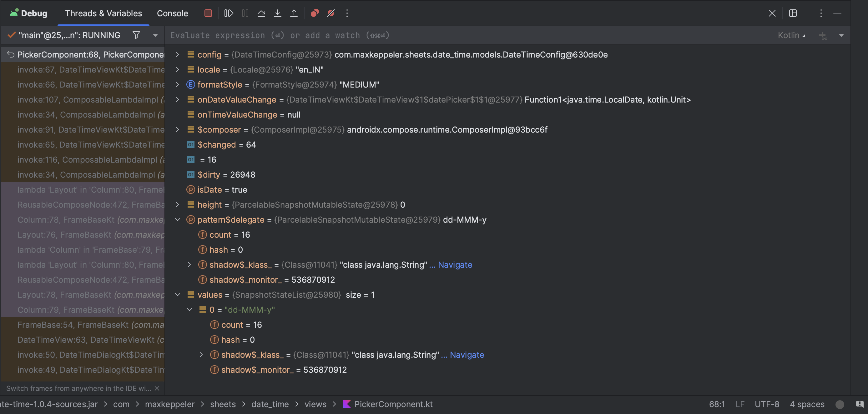Select the Threads & Variables tab

(x=103, y=13)
